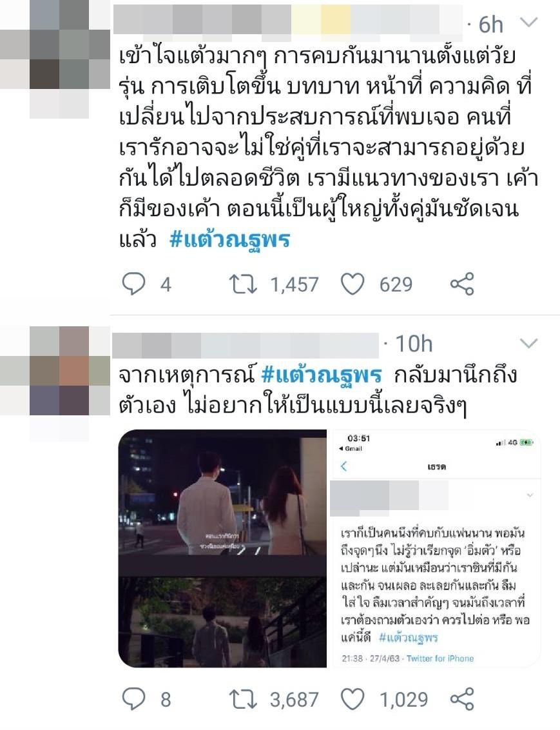Open the Twitter for iPhone source link
The width and height of the screenshot is (560, 730).
tap(440, 658)
